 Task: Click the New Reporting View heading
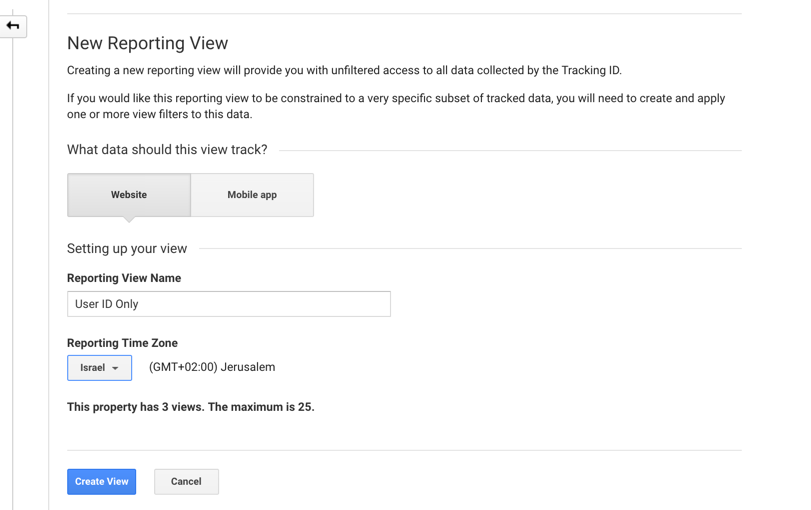click(x=147, y=43)
